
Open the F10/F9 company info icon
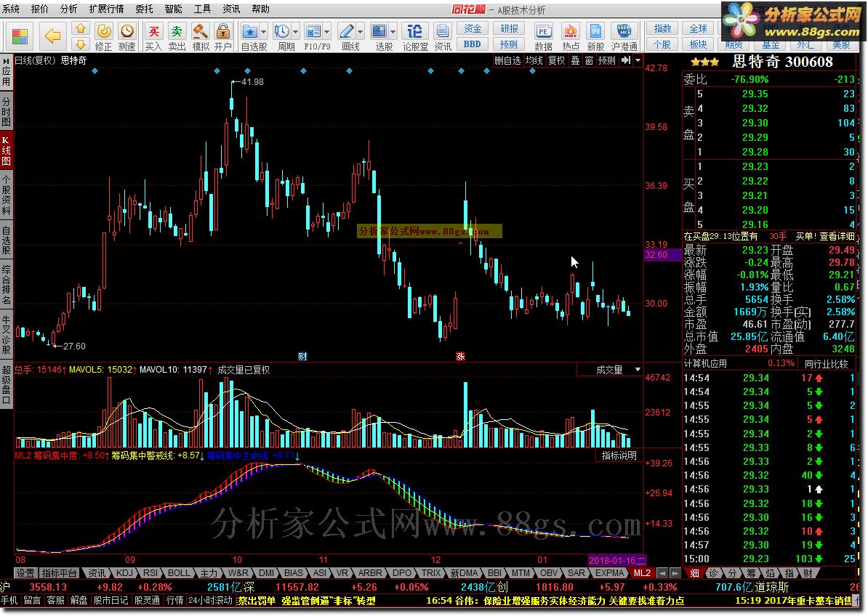[x=313, y=31]
